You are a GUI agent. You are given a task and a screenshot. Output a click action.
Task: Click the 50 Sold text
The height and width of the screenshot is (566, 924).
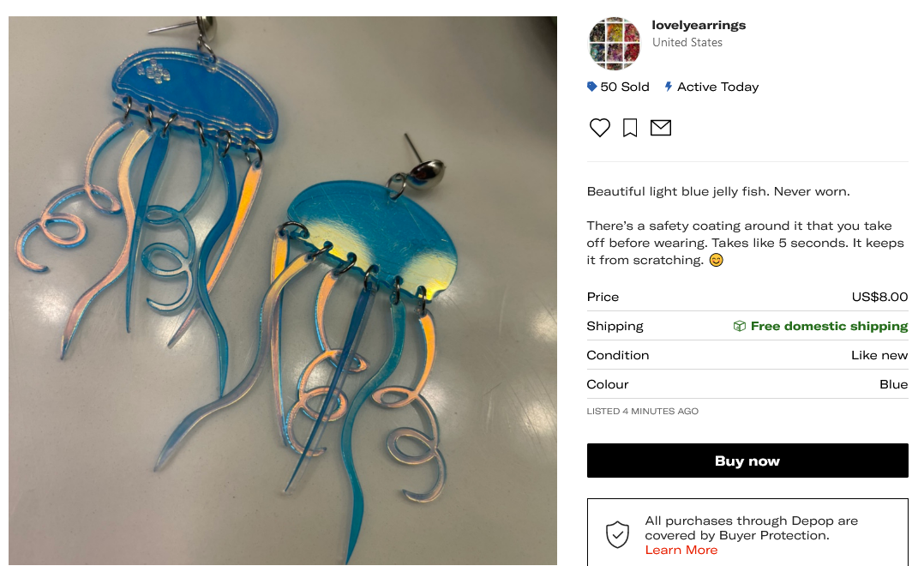click(x=625, y=87)
